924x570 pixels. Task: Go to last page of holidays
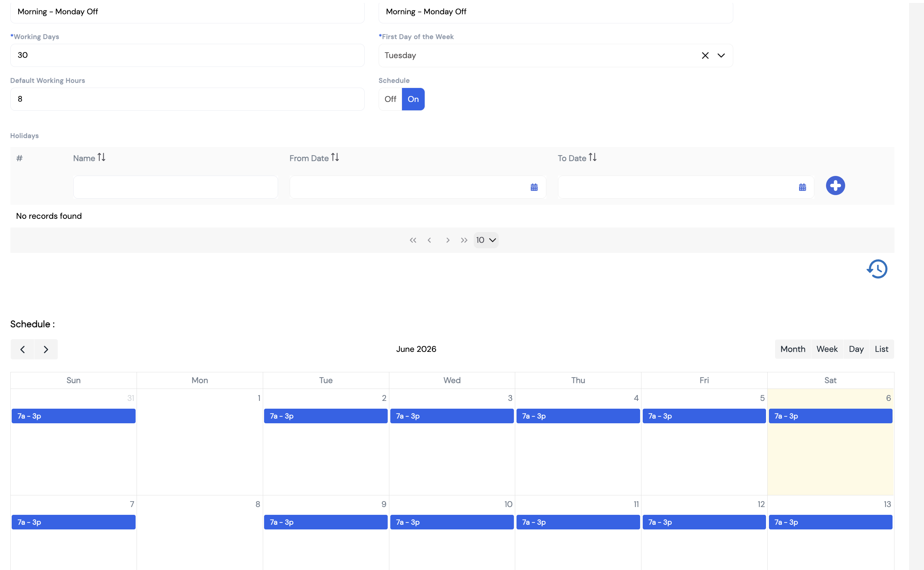tap(464, 240)
